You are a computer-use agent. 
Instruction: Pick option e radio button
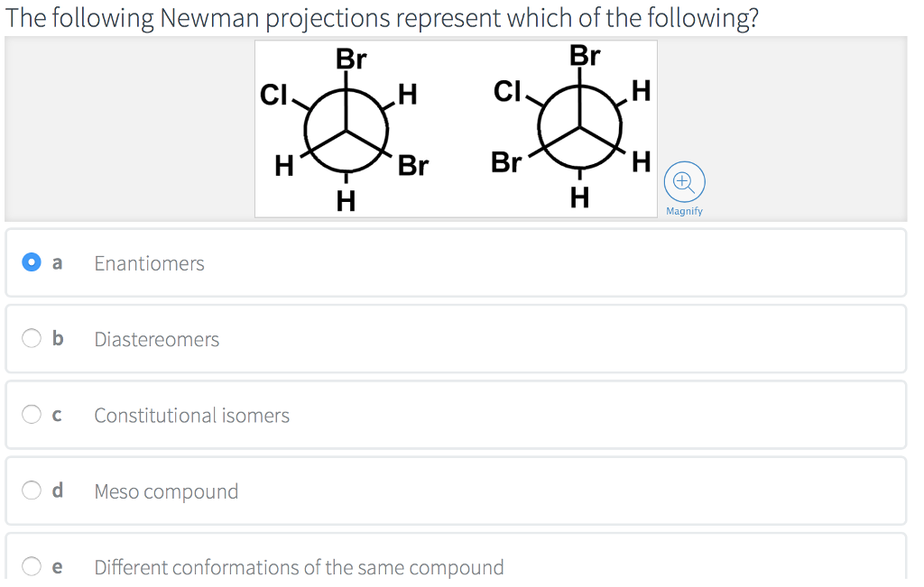coord(32,565)
